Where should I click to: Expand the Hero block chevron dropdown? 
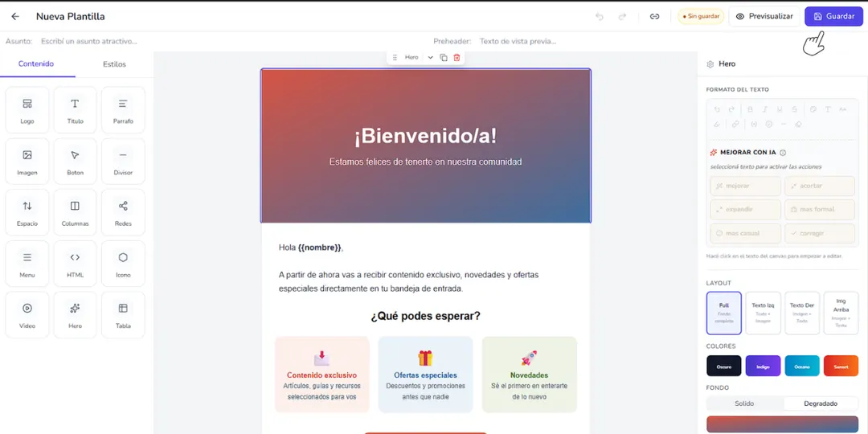(x=430, y=58)
